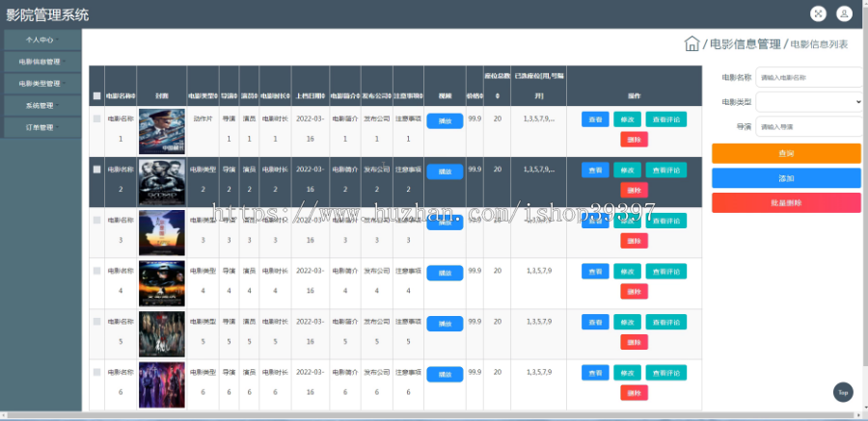Click 修改 for 电影名称2 row
The image size is (868, 421).
(627, 170)
